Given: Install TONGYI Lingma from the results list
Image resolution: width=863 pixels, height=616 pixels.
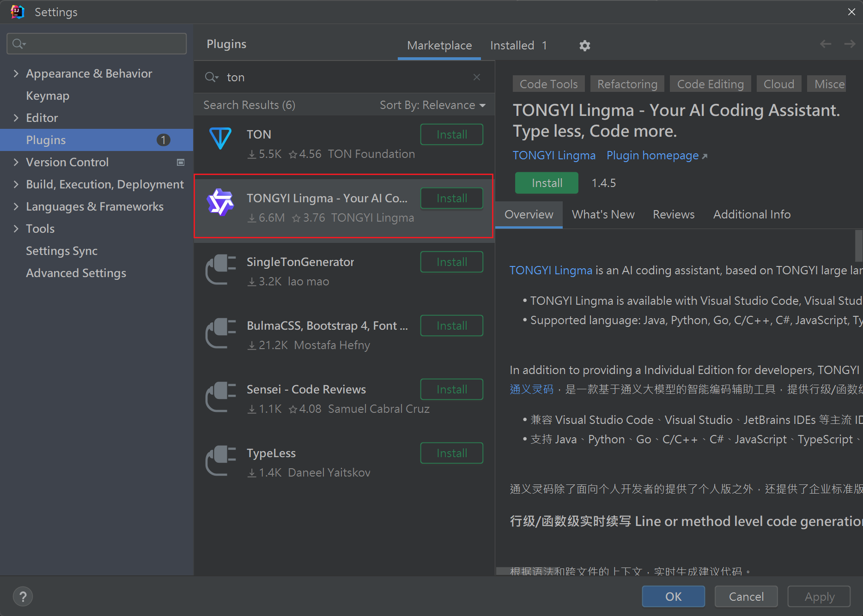Looking at the screenshot, I should click(x=452, y=198).
